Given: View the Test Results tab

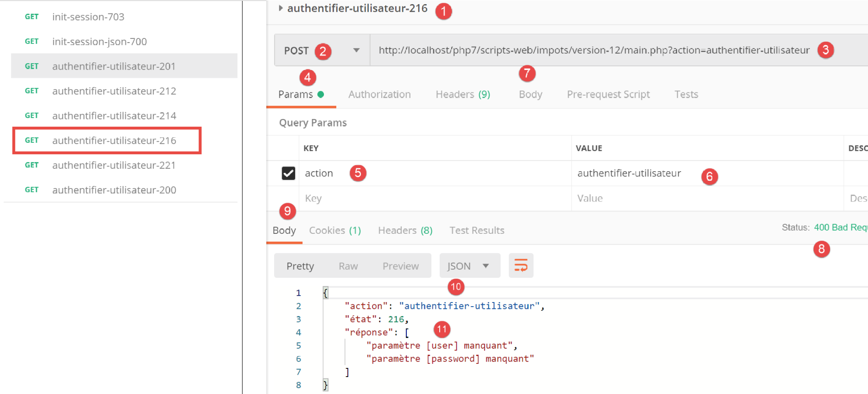Looking at the screenshot, I should 477,230.
